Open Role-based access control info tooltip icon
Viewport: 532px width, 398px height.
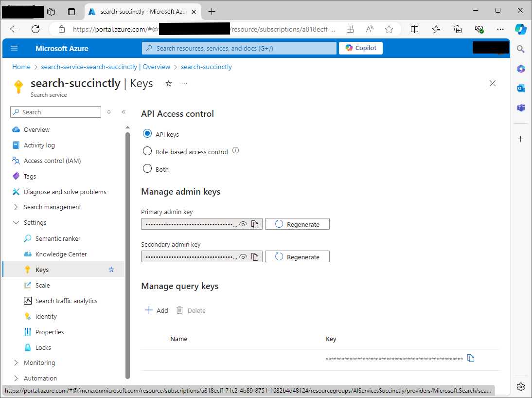pyautogui.click(x=235, y=150)
